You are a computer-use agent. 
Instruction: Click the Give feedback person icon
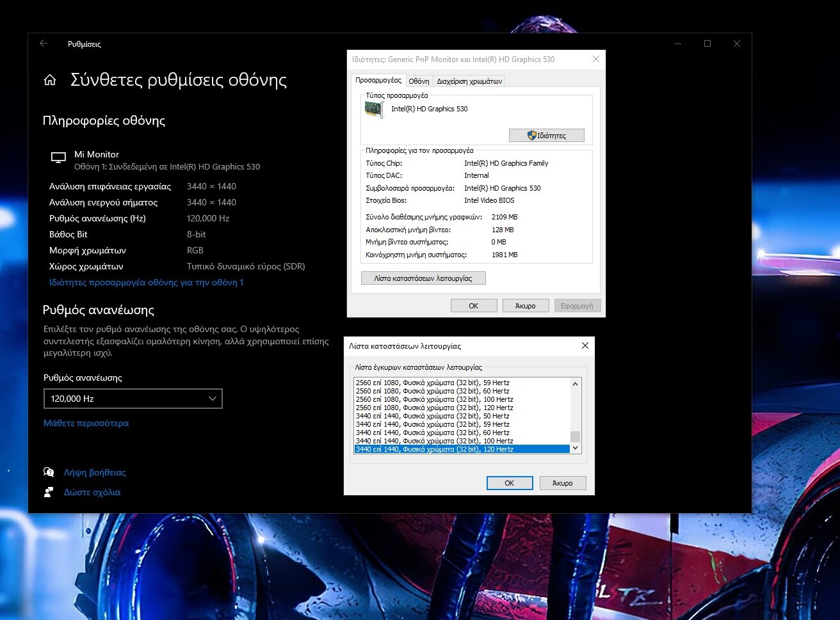point(49,492)
